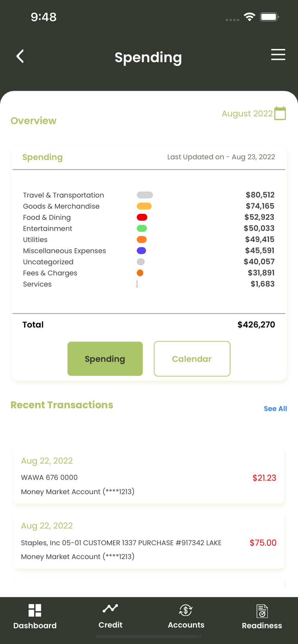Tap the Accounts dollar icon
298x644 pixels.
(186, 610)
